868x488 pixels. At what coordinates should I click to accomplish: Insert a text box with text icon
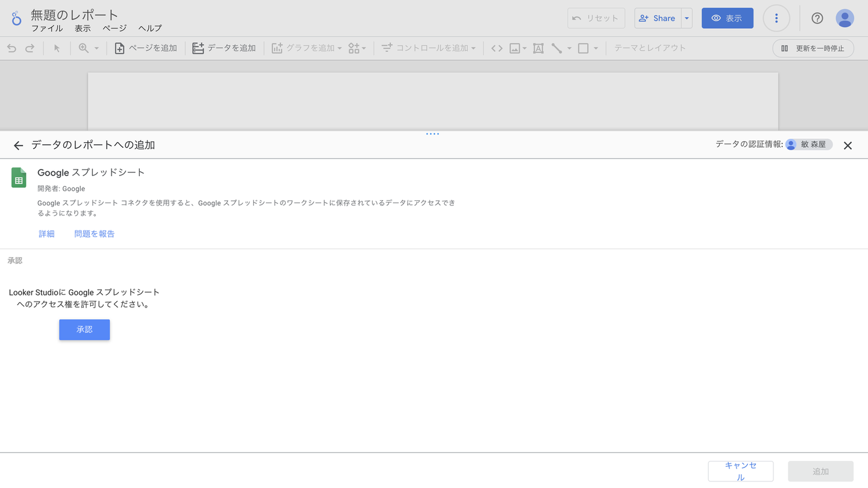point(538,48)
